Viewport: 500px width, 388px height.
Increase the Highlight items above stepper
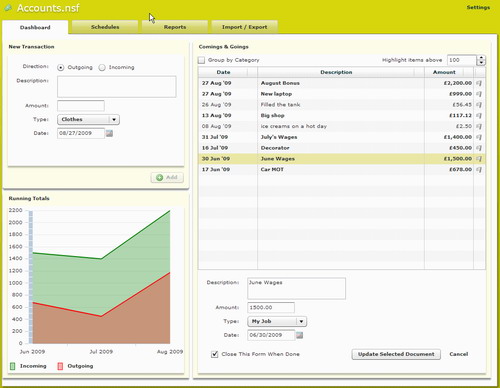481,58
